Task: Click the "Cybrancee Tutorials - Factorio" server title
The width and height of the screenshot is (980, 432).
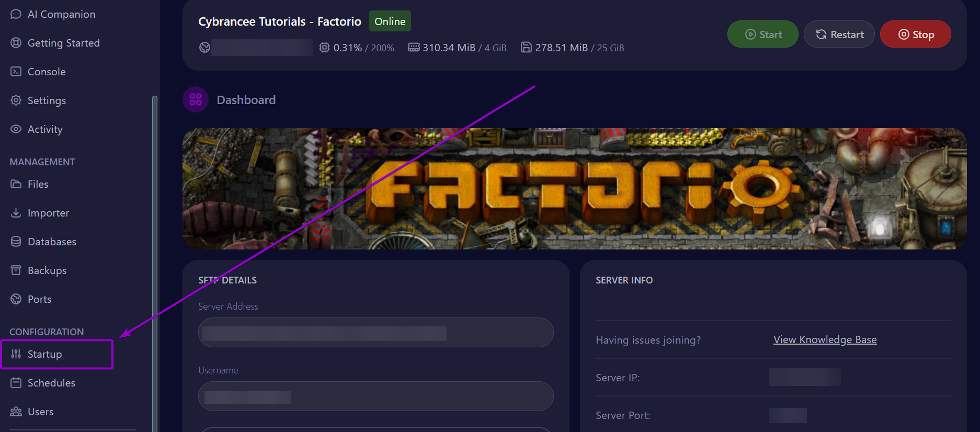Action: pyautogui.click(x=280, y=21)
